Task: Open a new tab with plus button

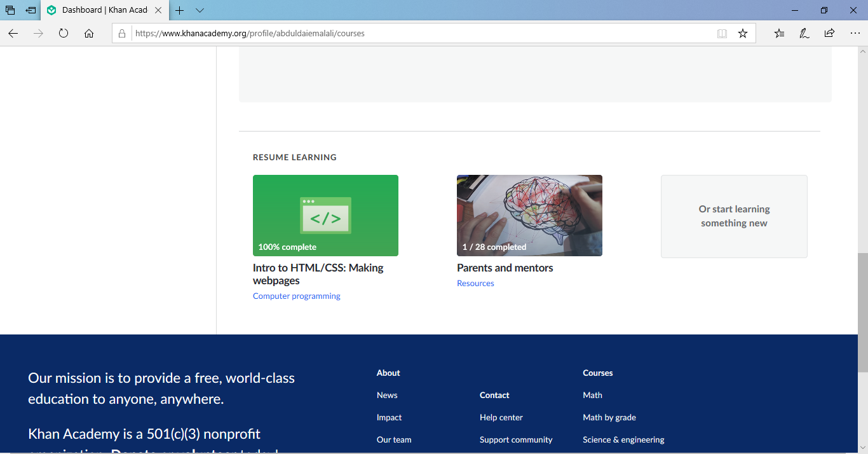Action: click(180, 10)
